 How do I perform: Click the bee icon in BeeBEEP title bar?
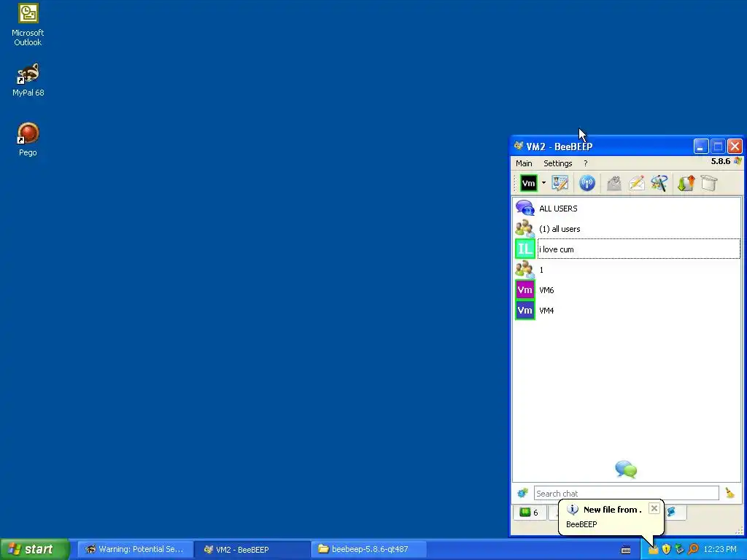[x=519, y=146]
